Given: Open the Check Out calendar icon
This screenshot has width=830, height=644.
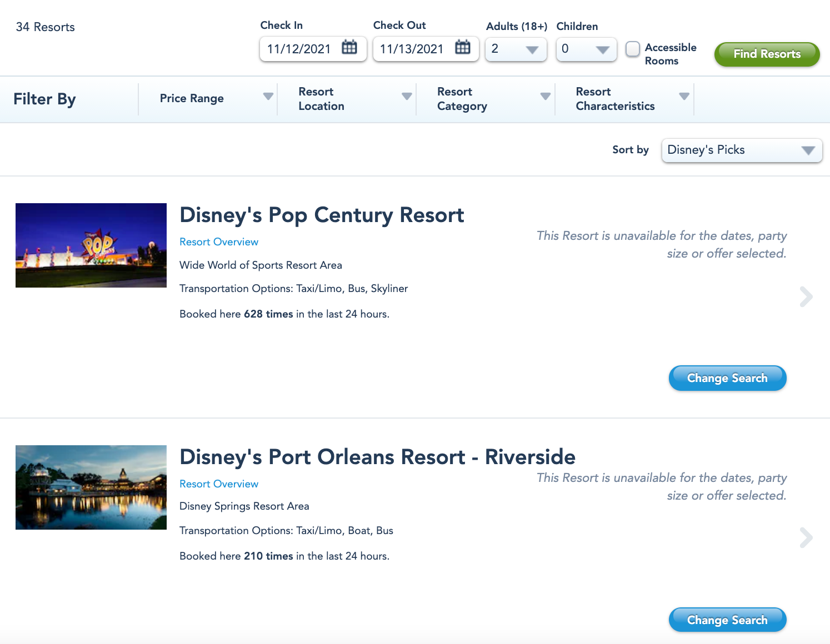Looking at the screenshot, I should (x=462, y=48).
